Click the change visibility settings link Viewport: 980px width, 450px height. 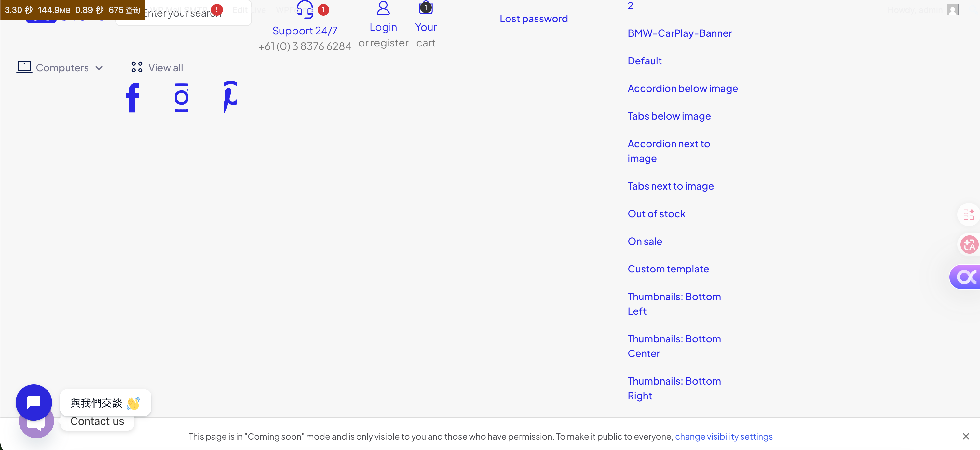[x=724, y=436]
